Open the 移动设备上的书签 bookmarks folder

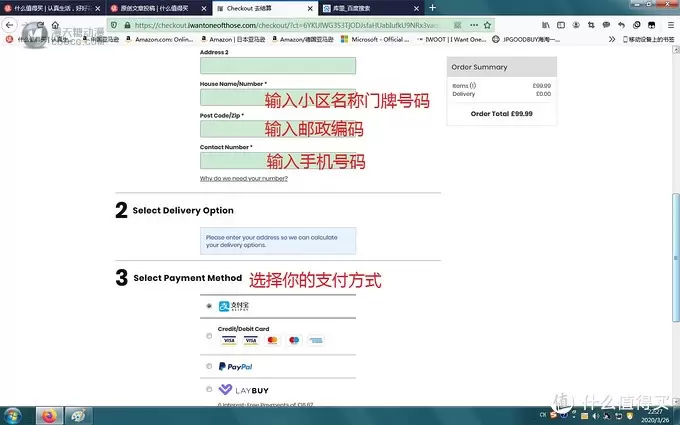[x=649, y=39]
